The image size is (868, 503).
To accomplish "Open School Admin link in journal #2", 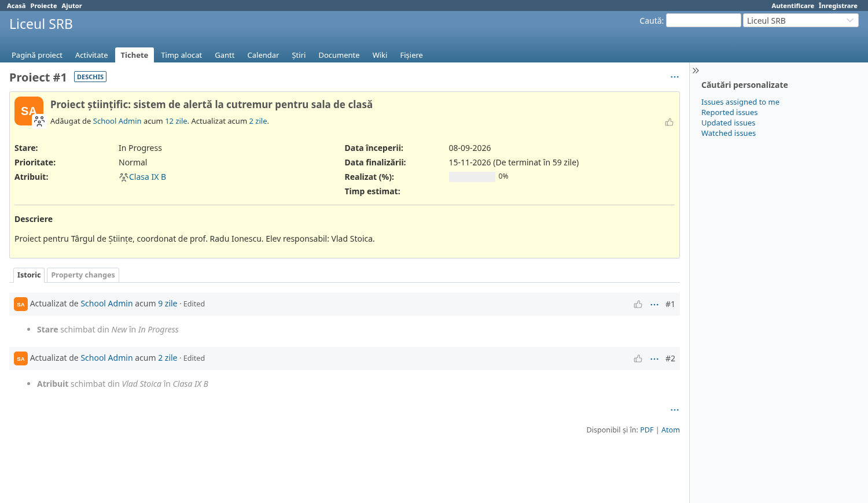I will click(106, 358).
